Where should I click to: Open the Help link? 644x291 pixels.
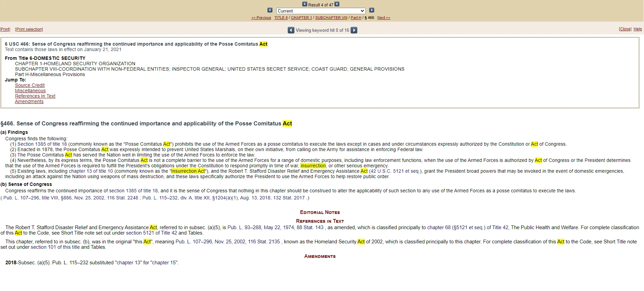click(x=638, y=29)
